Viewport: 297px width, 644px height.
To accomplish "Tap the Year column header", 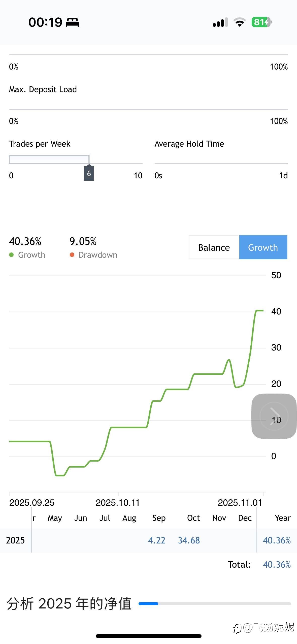I will (x=283, y=518).
